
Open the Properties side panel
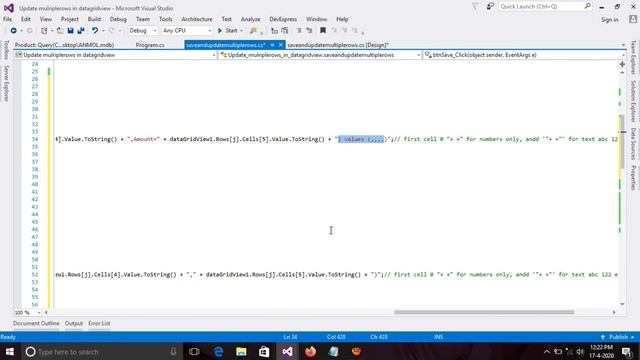click(633, 178)
